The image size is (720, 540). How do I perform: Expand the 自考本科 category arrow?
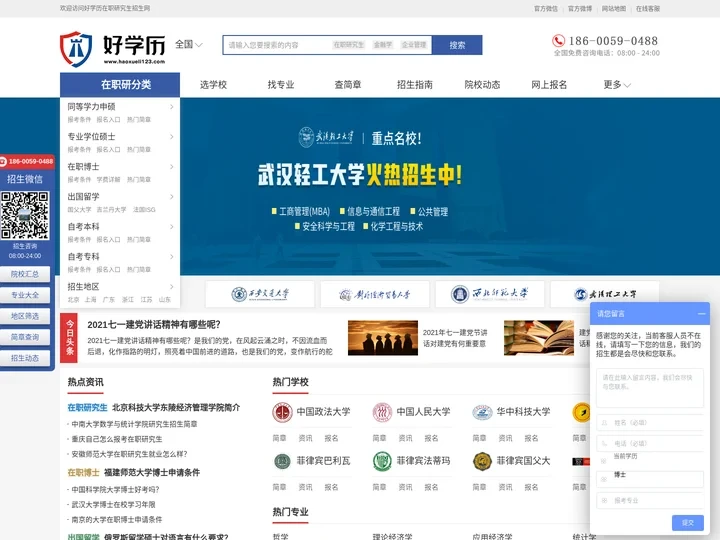172,227
